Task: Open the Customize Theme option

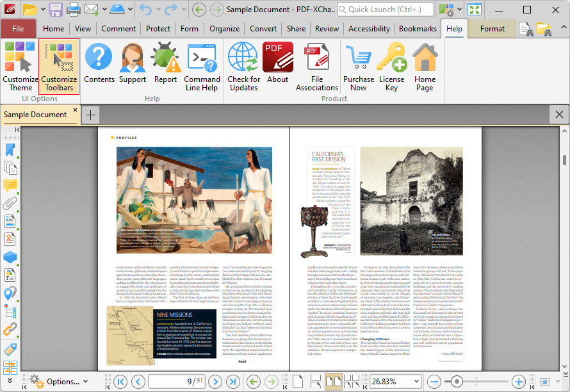Action: (x=20, y=67)
